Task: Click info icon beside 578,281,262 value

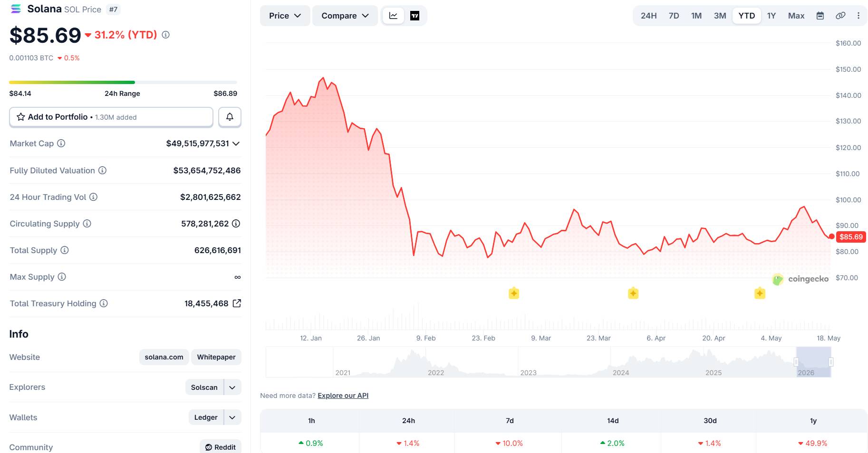Action: coord(236,224)
